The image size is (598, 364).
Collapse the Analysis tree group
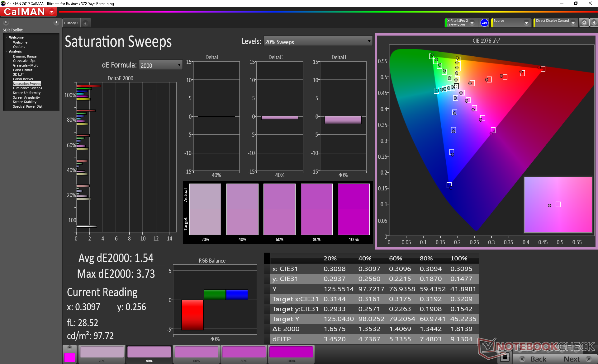point(6,52)
